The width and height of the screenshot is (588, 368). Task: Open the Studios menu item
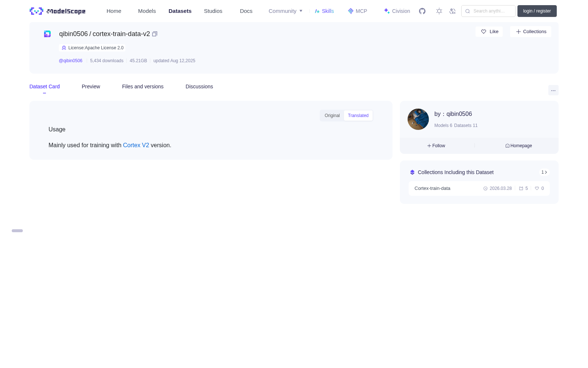[213, 11]
